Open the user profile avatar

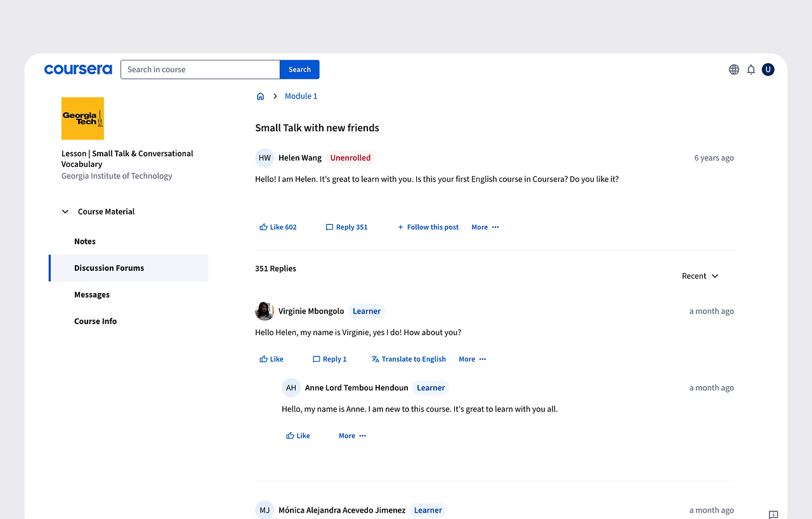(768, 70)
